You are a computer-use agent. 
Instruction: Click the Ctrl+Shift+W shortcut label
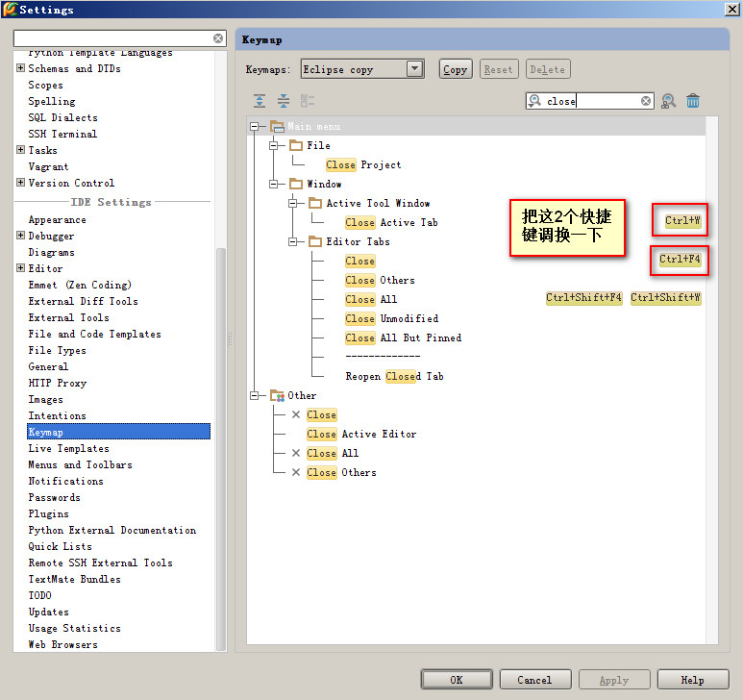coord(665,298)
